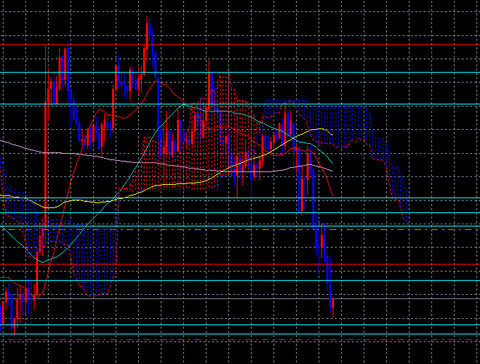The width and height of the screenshot is (480, 364).
Task: Select the red dash-dot line at chart bottom
Action: click(x=240, y=340)
